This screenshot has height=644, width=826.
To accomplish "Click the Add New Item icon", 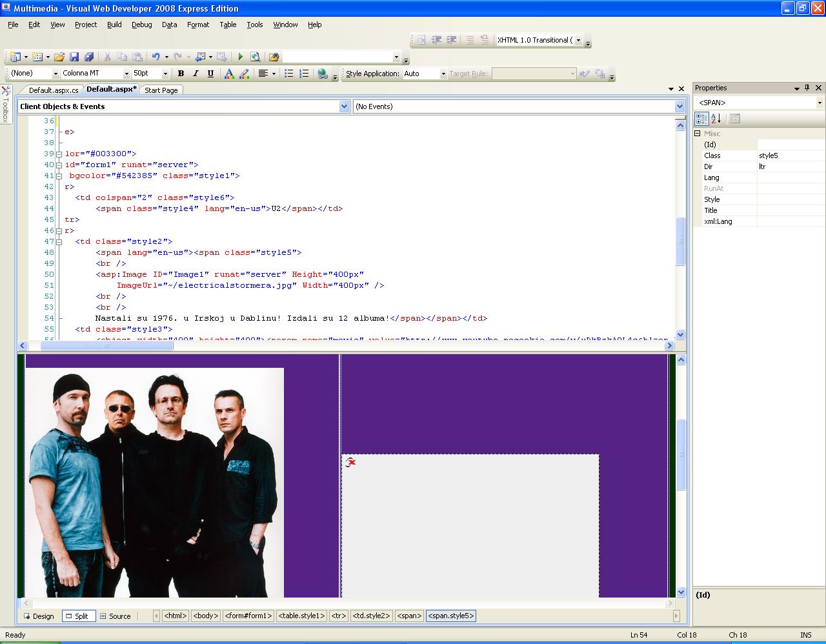I will [x=37, y=57].
